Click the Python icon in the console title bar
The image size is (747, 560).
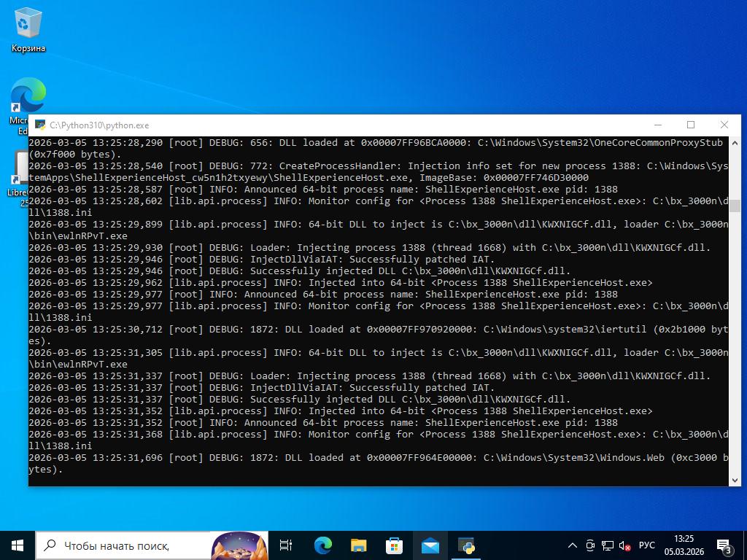(x=40, y=125)
